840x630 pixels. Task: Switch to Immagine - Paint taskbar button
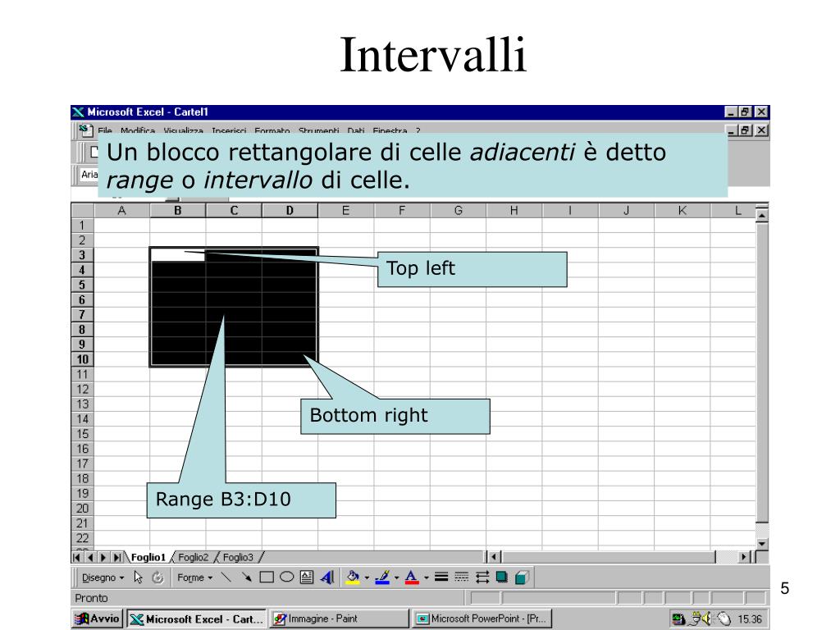pyautogui.click(x=339, y=619)
